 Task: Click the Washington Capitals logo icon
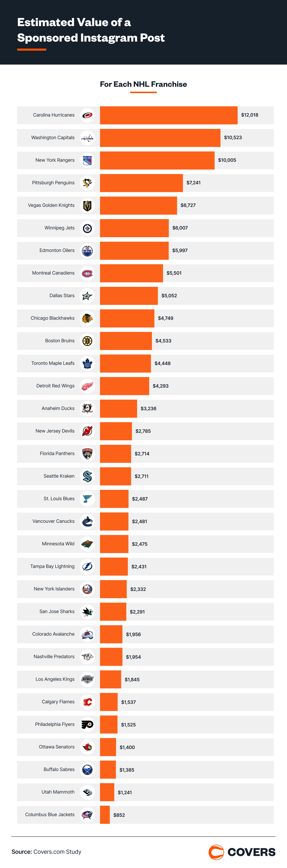[87, 138]
